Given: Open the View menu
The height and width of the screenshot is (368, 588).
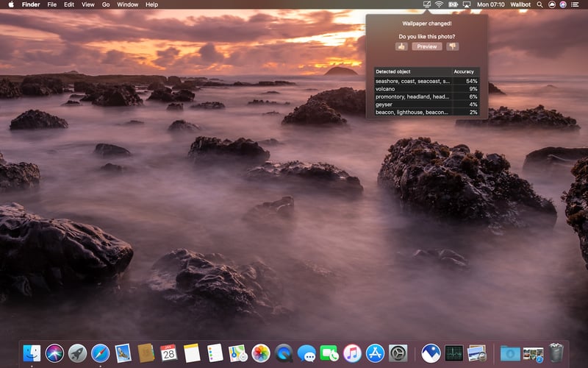Looking at the screenshot, I should tap(88, 4).
